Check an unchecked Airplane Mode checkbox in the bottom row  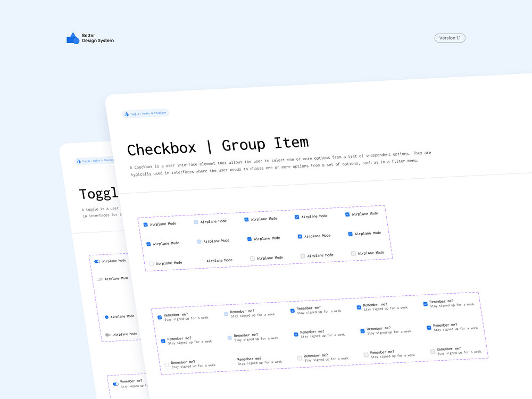click(x=151, y=263)
